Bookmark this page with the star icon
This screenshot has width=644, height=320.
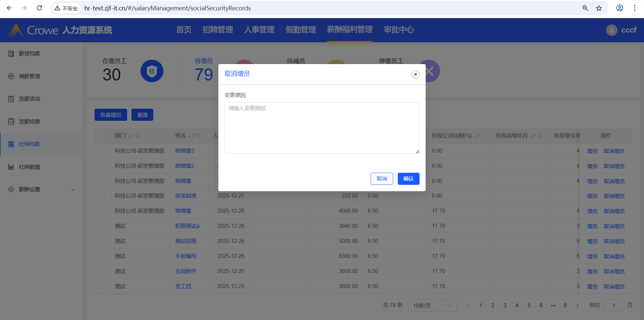coord(599,8)
